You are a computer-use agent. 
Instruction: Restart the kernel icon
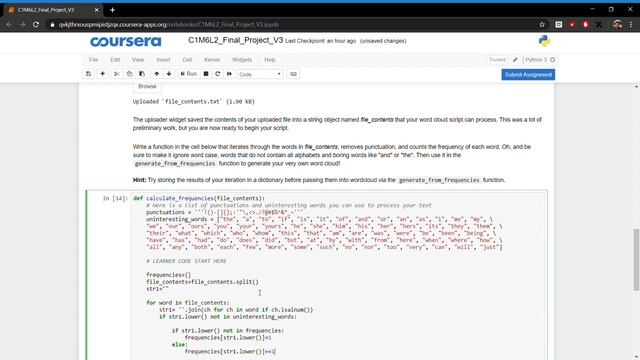click(x=218, y=74)
